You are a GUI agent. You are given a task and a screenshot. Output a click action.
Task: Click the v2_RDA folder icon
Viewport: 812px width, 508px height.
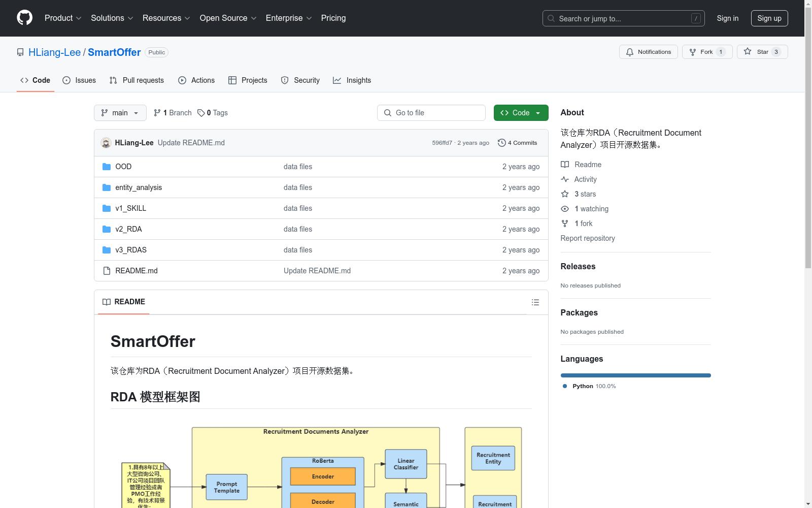107,229
